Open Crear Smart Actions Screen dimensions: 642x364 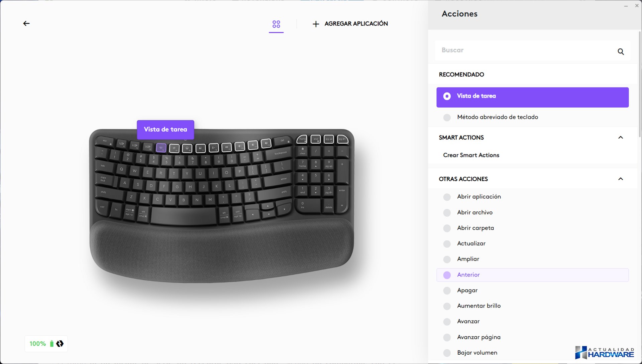(471, 155)
